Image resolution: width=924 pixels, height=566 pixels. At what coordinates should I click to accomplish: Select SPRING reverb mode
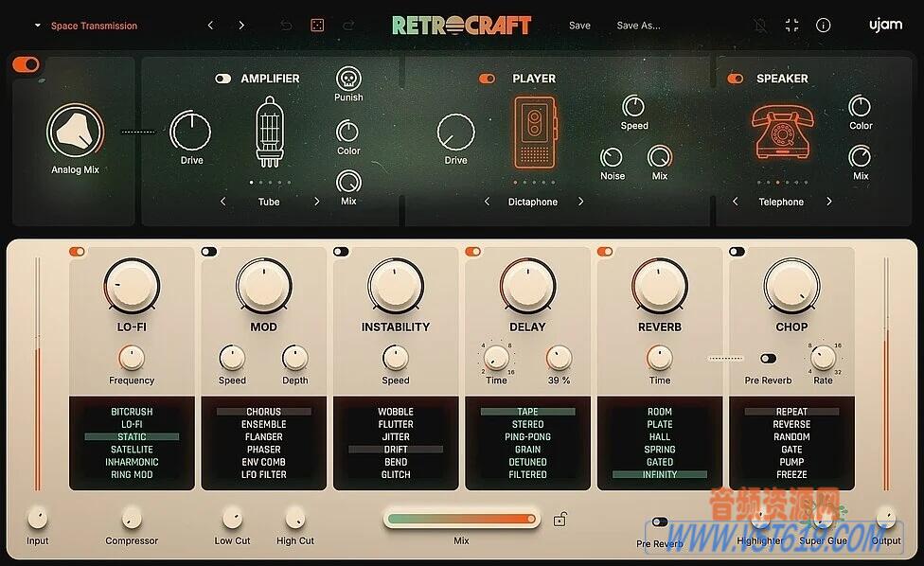[660, 450]
